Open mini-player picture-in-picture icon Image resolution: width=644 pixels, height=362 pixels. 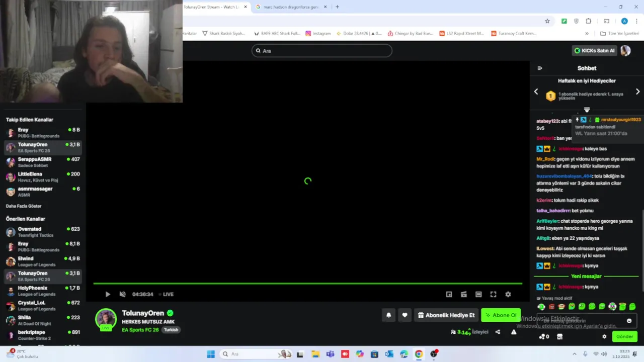coord(449,294)
